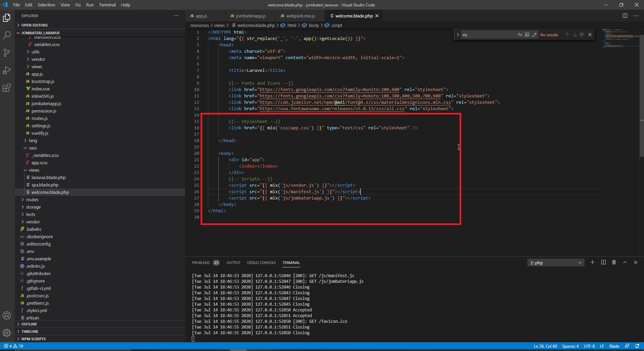Switch to the webpack.mix.js tab
Viewport: 644px width, 351px height.
[x=300, y=16]
